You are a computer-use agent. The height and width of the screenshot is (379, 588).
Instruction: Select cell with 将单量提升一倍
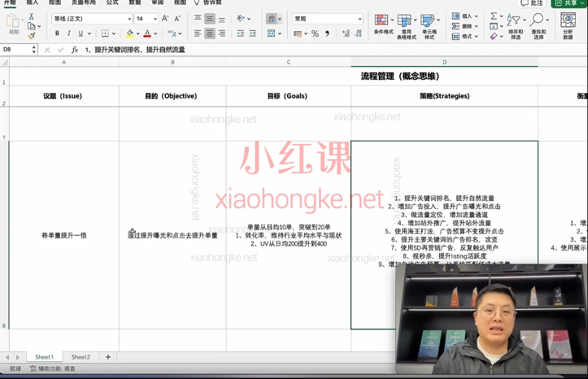coord(64,235)
